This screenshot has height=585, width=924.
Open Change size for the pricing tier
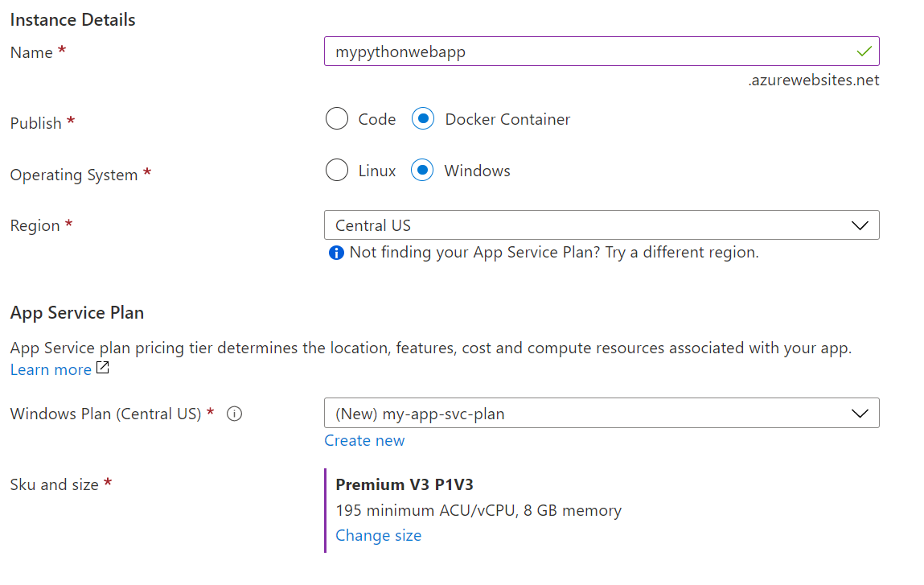378,535
